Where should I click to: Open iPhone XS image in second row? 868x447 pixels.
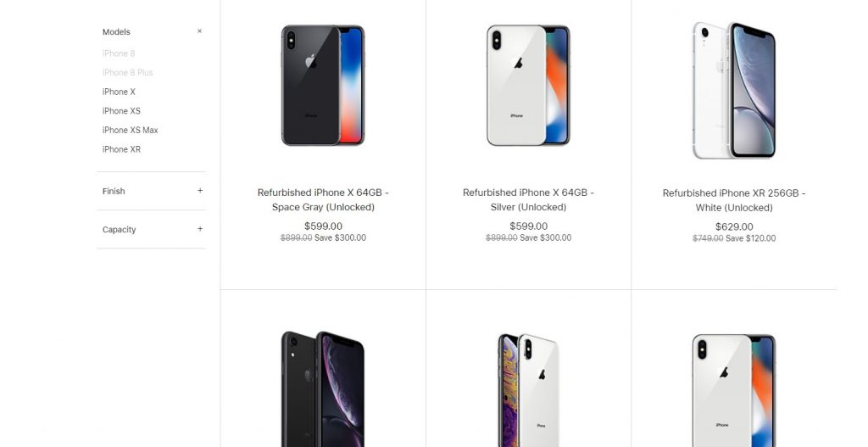528,390
